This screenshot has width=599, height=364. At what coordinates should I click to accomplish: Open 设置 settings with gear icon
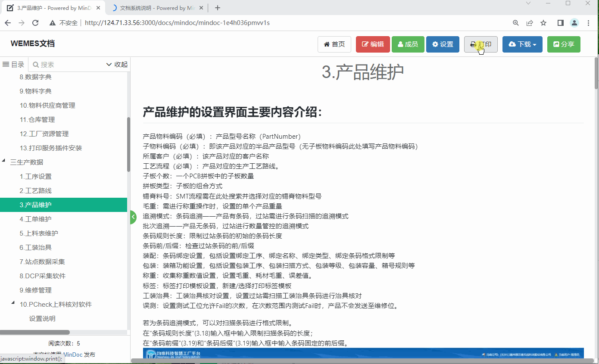[443, 44]
